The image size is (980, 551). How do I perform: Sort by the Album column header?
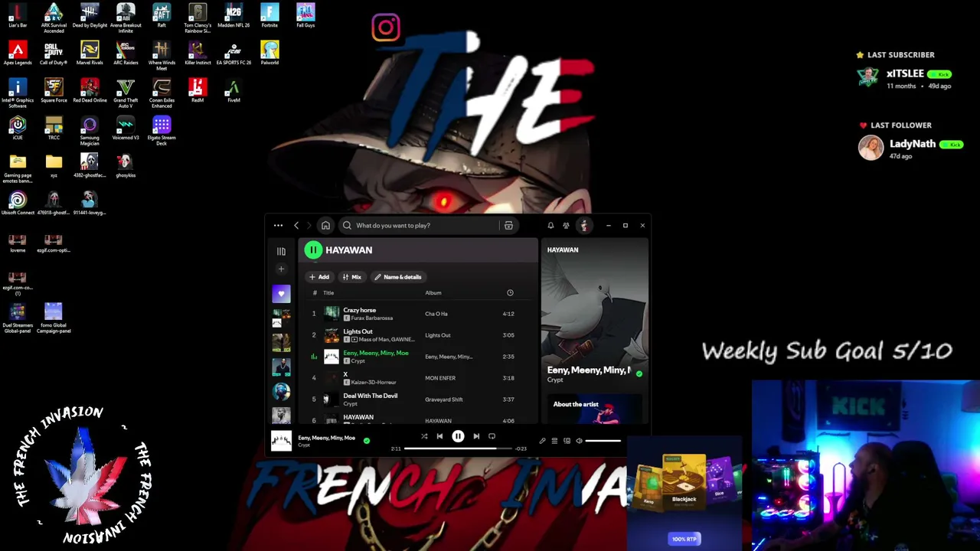[x=433, y=293]
